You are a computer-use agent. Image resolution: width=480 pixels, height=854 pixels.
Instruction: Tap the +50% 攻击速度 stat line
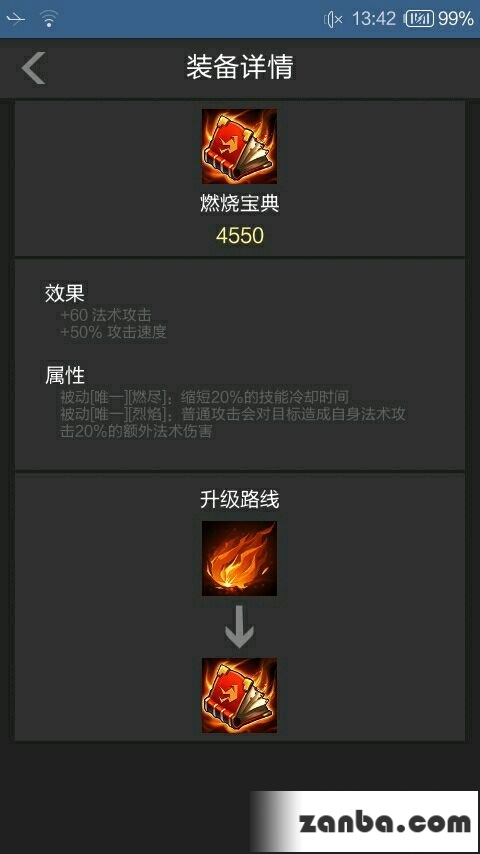point(113,332)
